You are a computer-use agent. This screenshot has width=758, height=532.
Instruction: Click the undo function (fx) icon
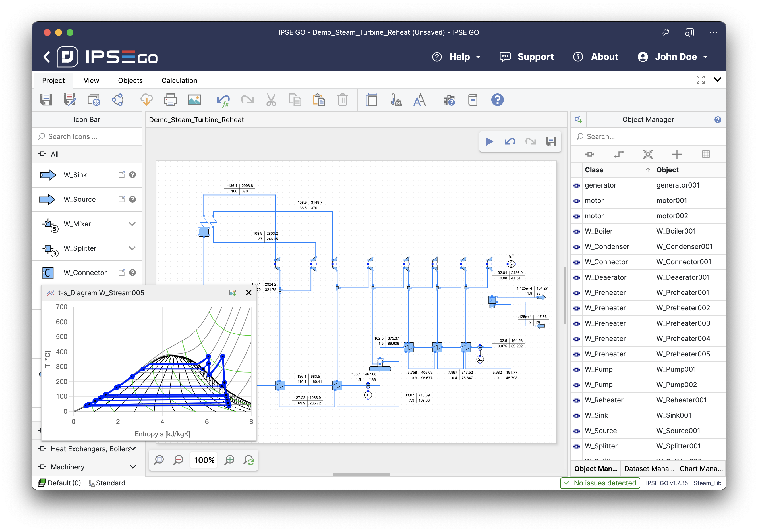224,100
